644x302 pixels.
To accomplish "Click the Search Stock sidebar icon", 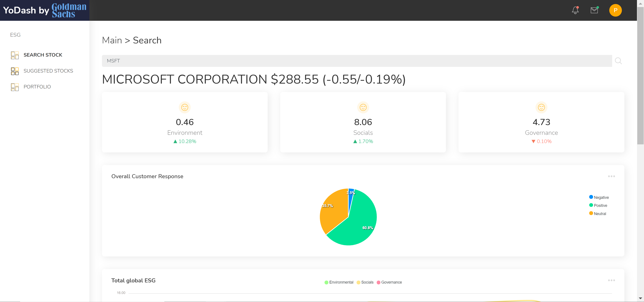I will click(x=15, y=55).
